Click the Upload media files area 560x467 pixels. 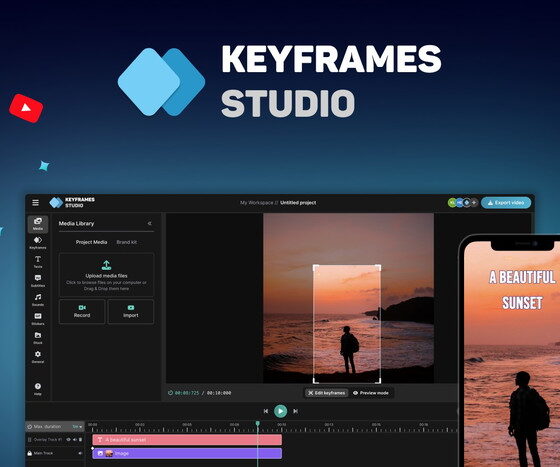click(x=106, y=275)
